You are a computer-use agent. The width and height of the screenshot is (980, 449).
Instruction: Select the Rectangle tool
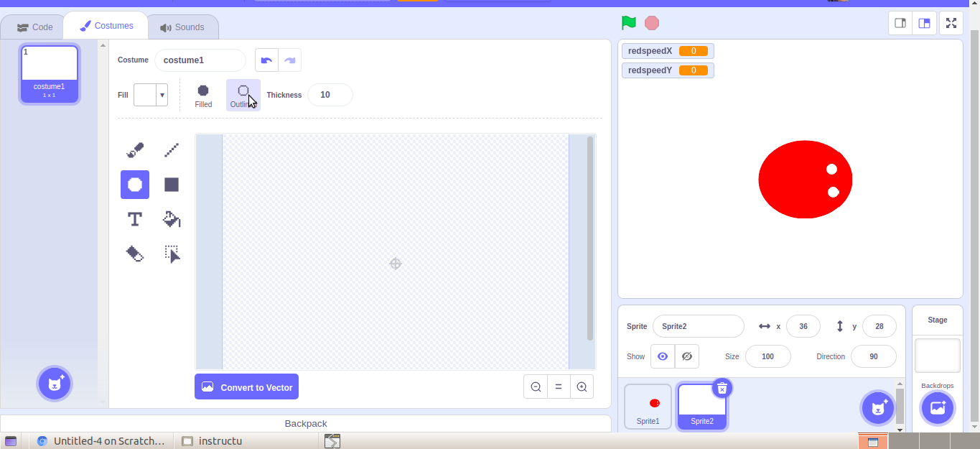(171, 184)
